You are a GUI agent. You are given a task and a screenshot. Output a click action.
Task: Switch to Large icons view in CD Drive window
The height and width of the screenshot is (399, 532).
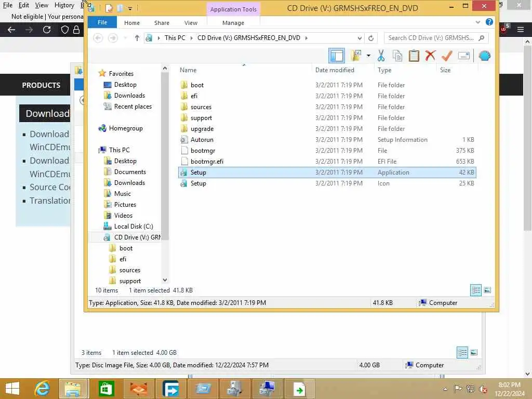coord(487,290)
